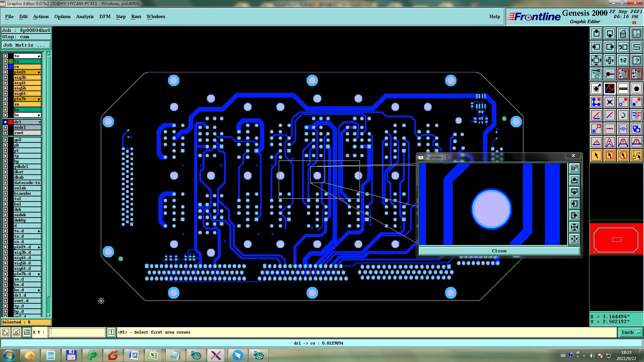Open the DFM menu
Screen dimensions: 644x362
[x=105, y=16]
